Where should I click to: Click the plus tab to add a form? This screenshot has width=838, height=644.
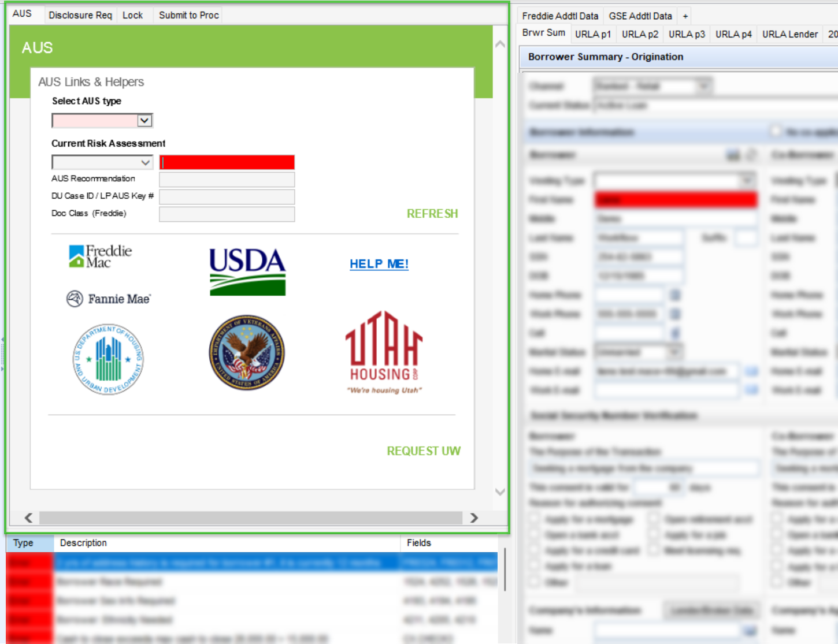685,16
